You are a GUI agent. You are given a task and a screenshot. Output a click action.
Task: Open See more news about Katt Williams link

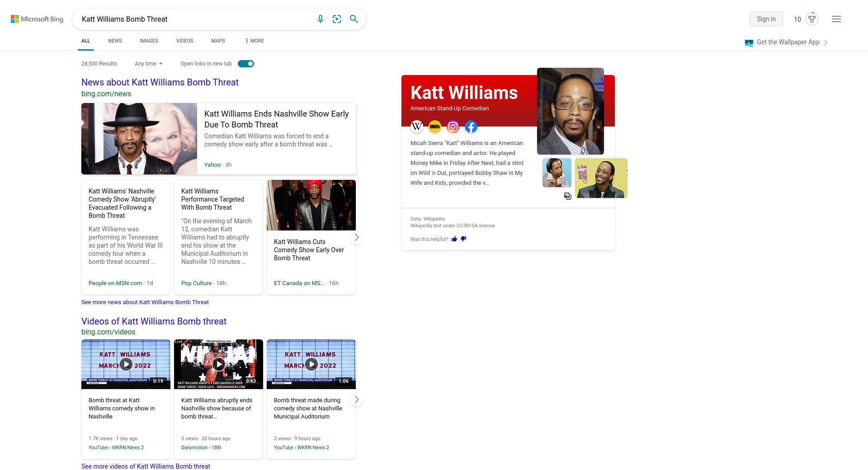click(145, 302)
